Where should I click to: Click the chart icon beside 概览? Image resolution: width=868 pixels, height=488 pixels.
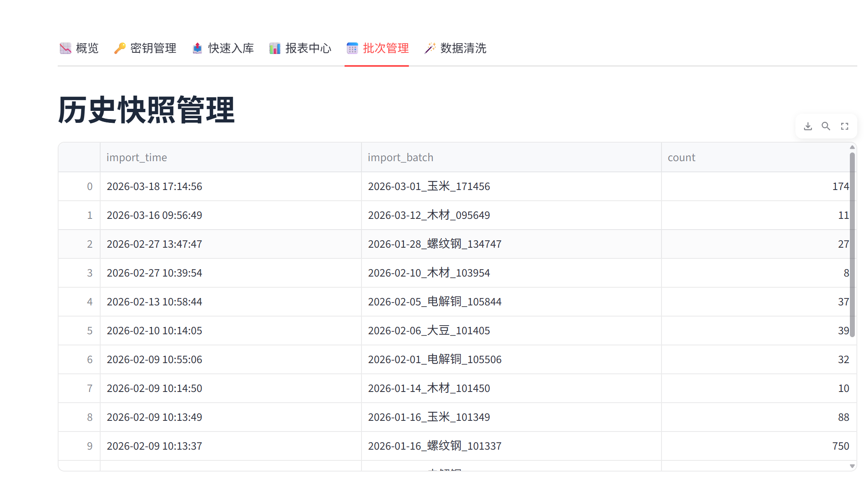pos(66,48)
